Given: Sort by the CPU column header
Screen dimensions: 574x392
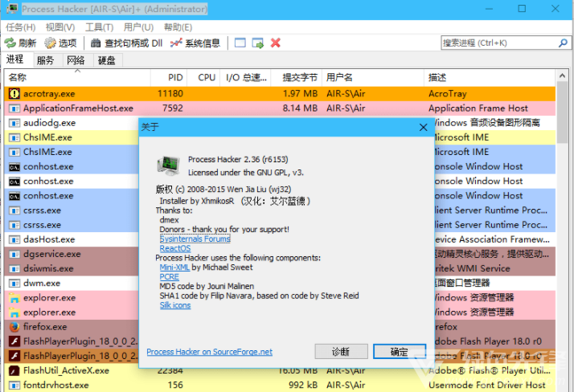Looking at the screenshot, I should [x=203, y=78].
